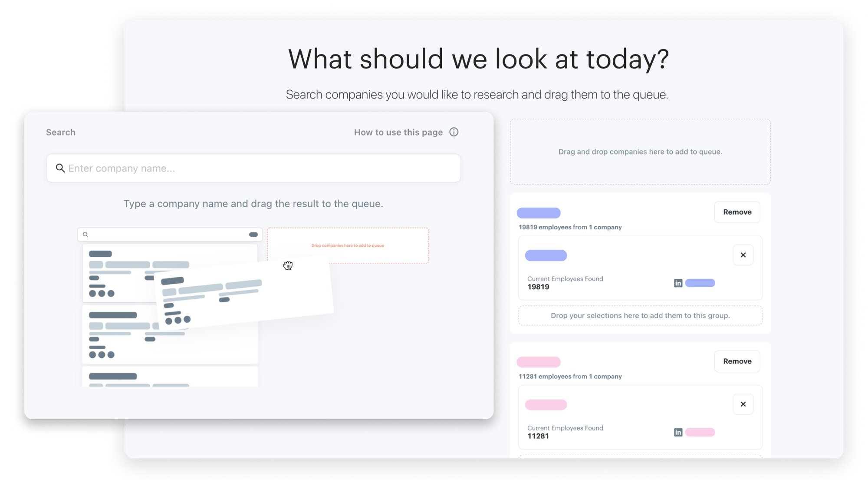Image resolution: width=868 pixels, height=480 pixels.
Task: Click the toggle switch in search bar
Action: [x=253, y=235]
